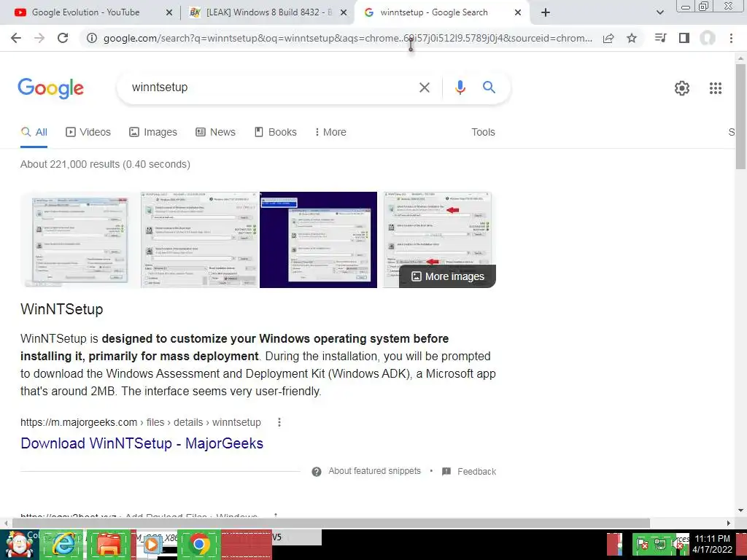The image size is (747, 560).
Task: Switch to LEAK Windows 8 Build tab
Action: pyautogui.click(x=267, y=12)
